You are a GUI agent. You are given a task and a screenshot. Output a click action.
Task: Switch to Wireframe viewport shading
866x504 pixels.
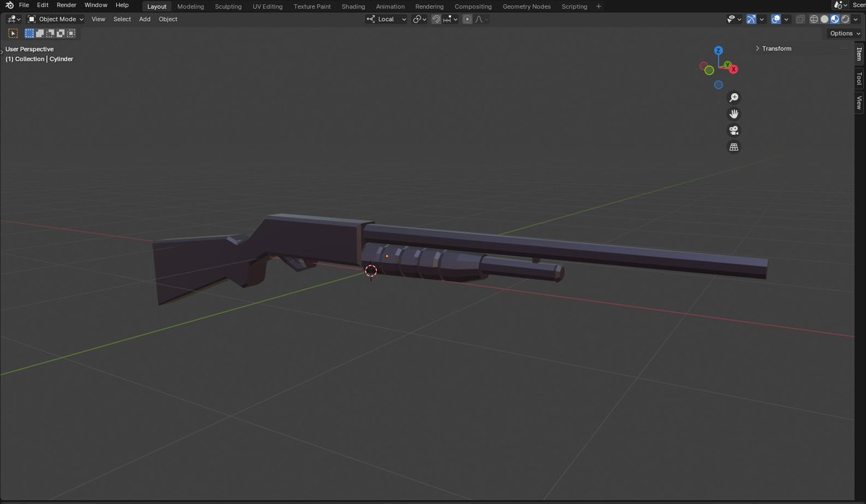pyautogui.click(x=814, y=19)
